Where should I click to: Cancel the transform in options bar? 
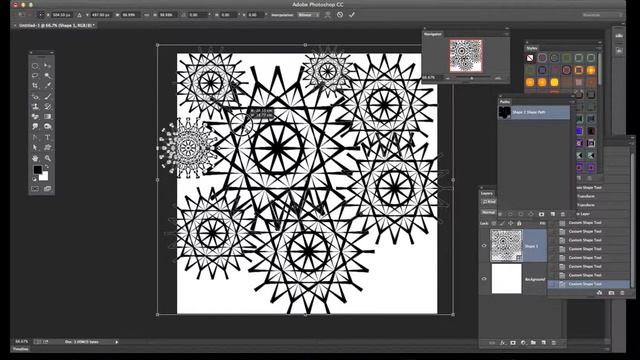pos(340,15)
